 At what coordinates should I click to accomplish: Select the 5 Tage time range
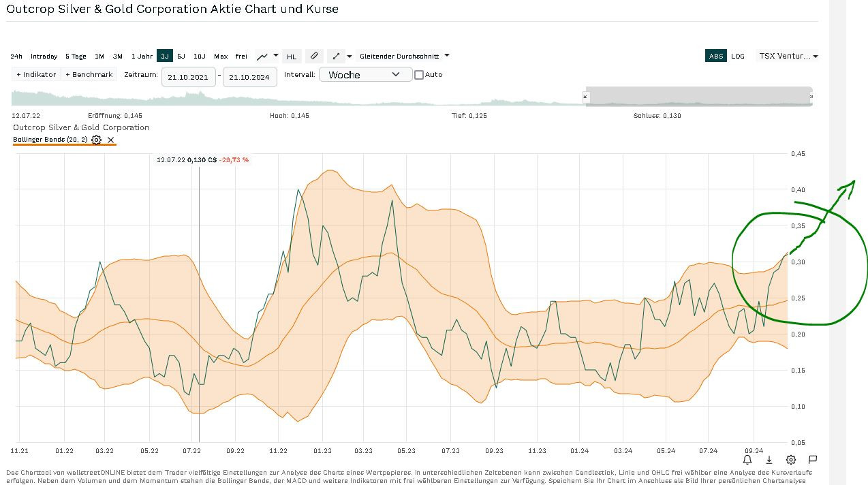[76, 56]
